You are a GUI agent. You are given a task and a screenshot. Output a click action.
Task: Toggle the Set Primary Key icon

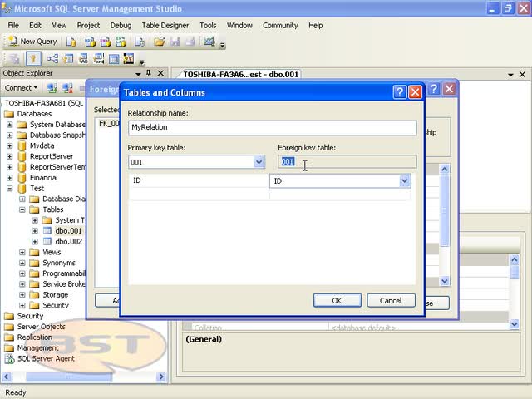tap(33, 59)
